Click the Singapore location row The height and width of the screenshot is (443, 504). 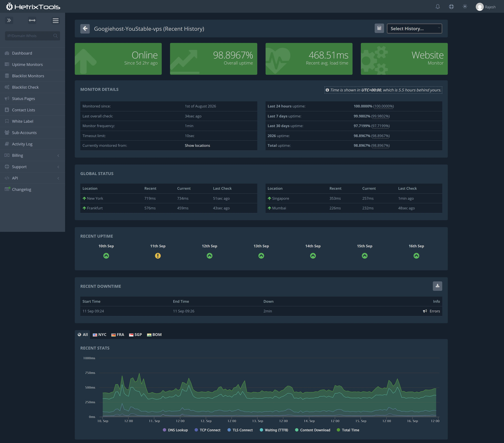point(354,198)
